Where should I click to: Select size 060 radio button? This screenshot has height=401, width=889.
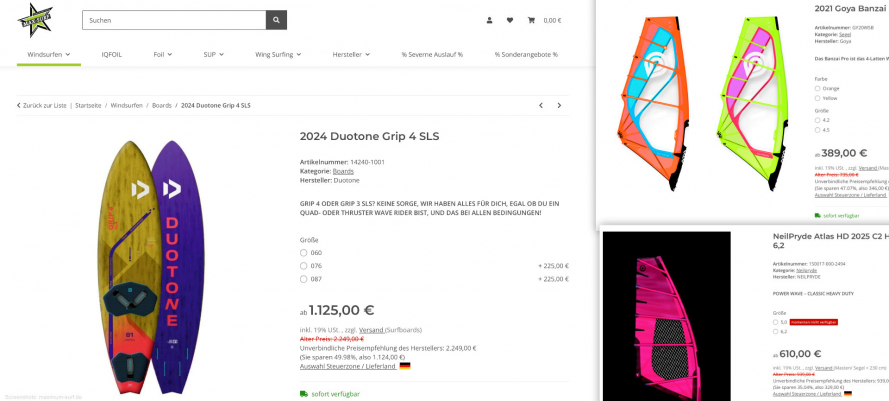[303, 253]
